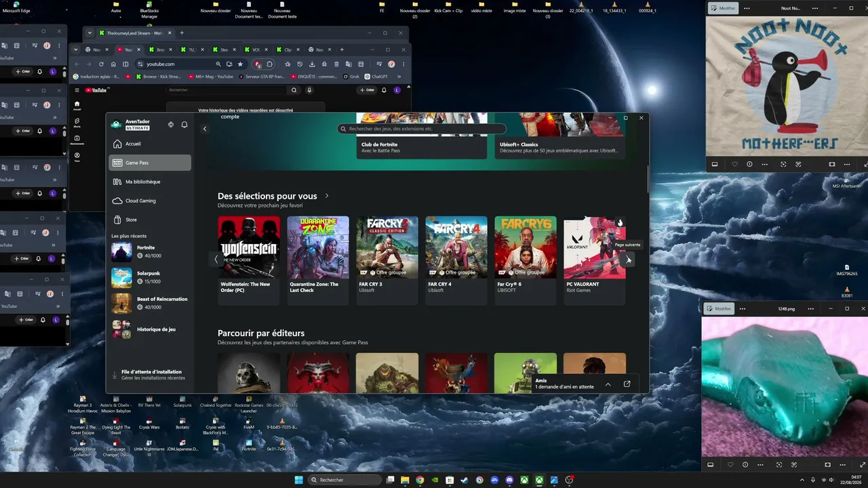
Task: Open Beast of Reincarnation in recent games
Action: coord(149,303)
